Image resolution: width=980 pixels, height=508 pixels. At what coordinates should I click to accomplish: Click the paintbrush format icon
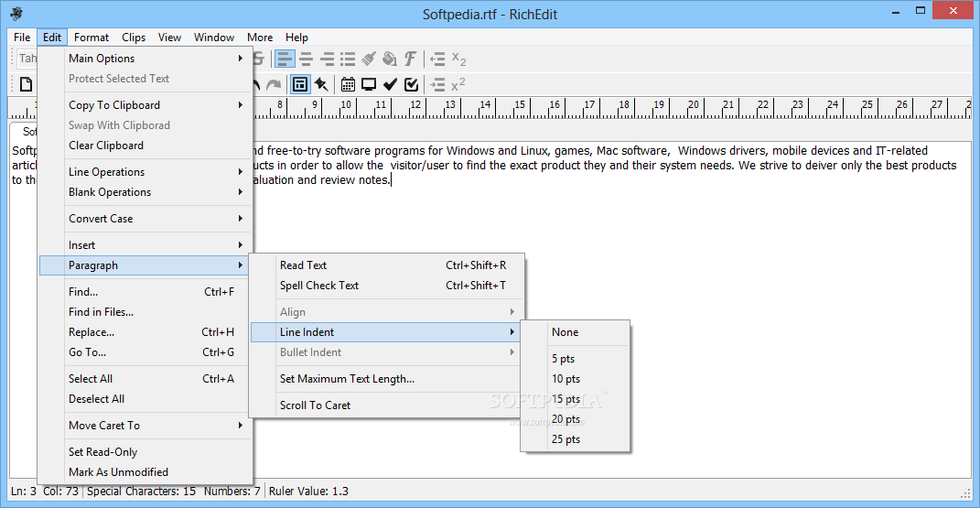coord(369,59)
